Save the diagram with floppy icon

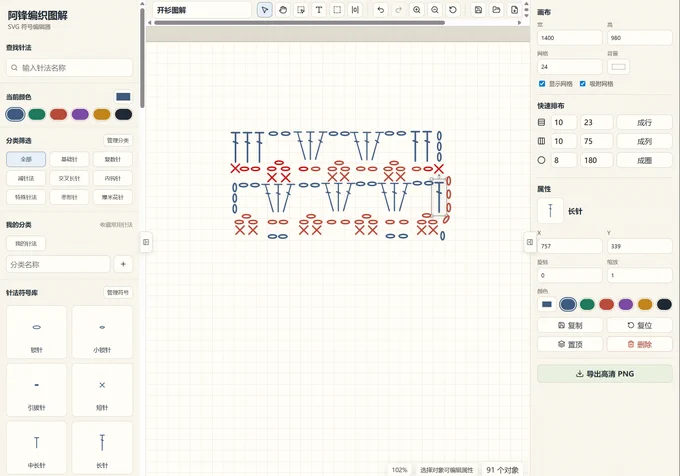coord(478,10)
